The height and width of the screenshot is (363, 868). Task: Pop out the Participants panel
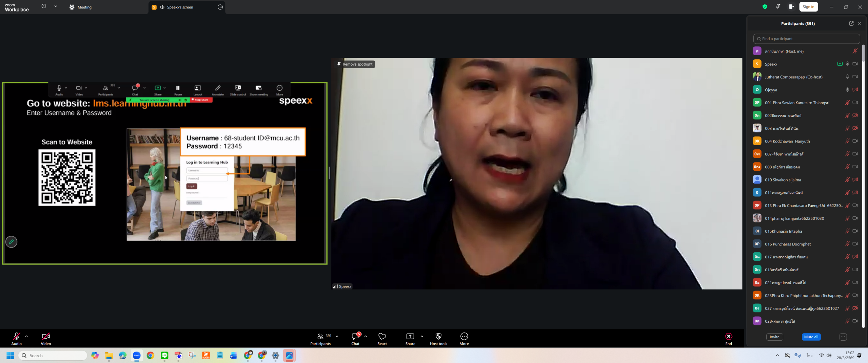[851, 23]
